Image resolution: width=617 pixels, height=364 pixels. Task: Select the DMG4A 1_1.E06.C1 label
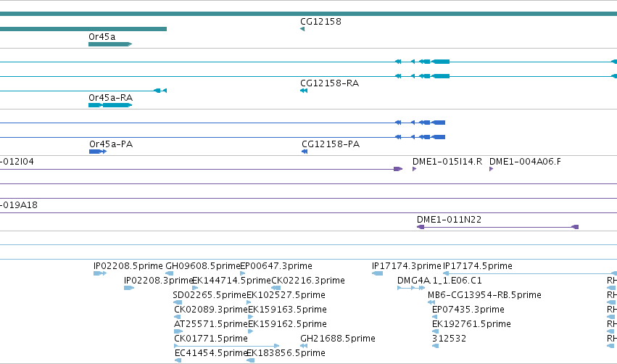[x=439, y=281]
